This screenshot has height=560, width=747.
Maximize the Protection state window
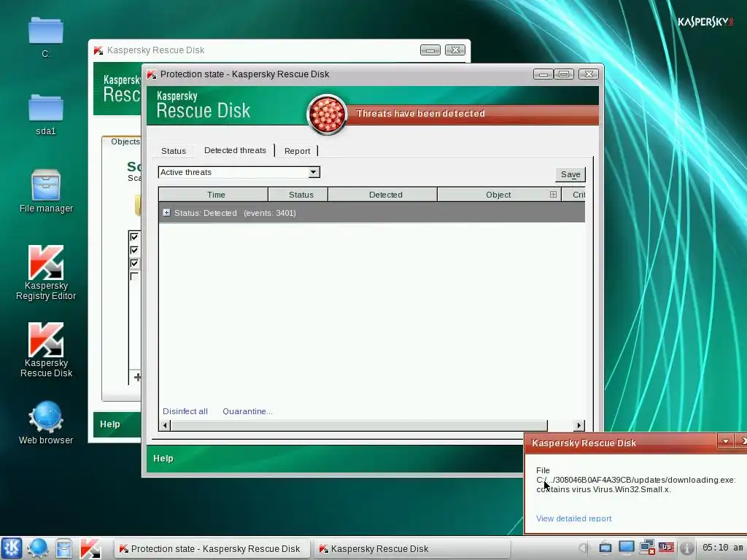click(x=564, y=74)
